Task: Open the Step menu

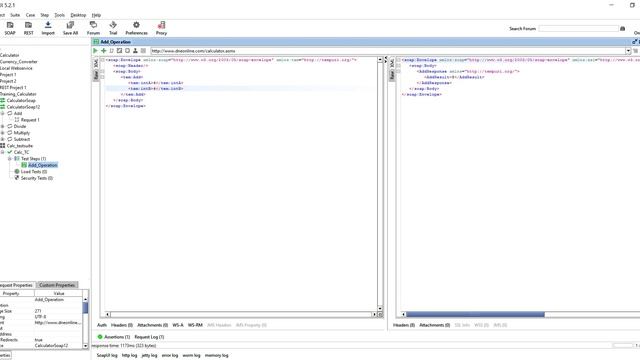Action: (44, 15)
